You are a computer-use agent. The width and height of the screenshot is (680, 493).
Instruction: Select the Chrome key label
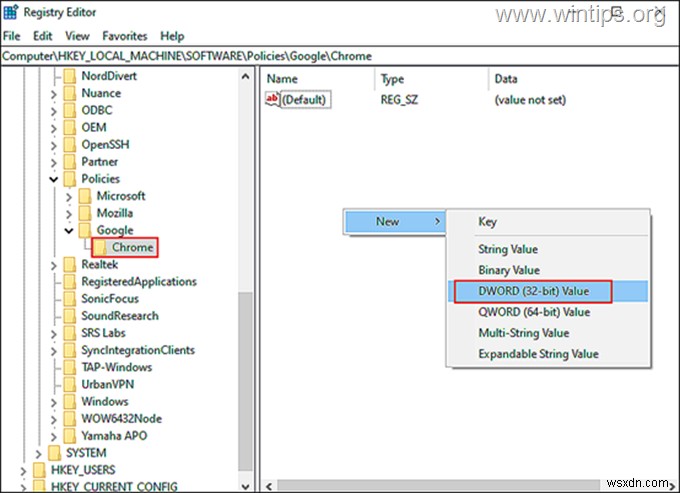point(133,247)
